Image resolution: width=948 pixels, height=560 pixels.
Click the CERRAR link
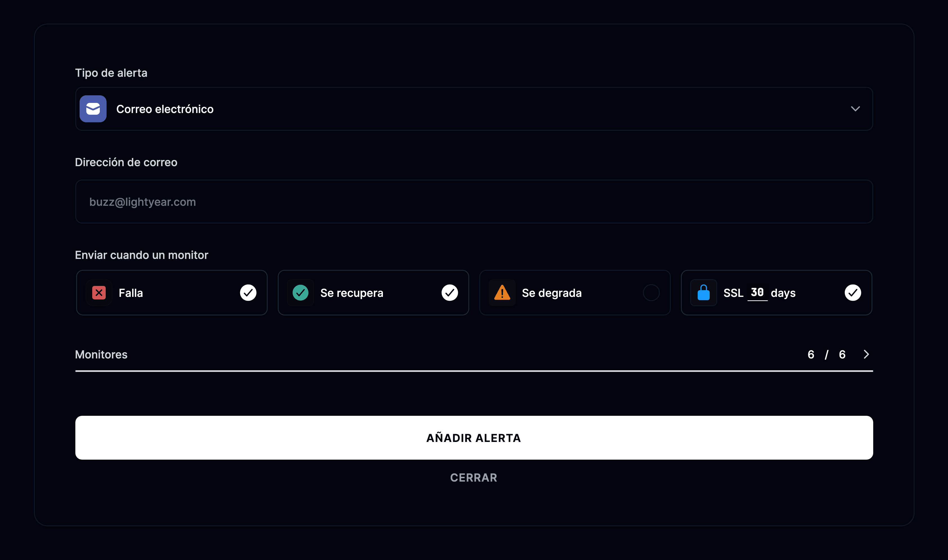474,478
